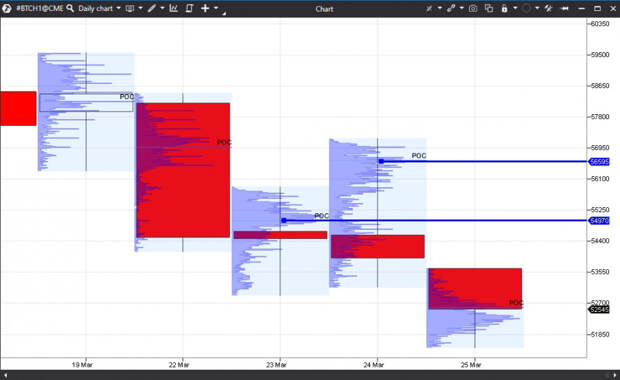This screenshot has height=380, width=620.
Task: Toggle the chart lock padlock icon
Action: 505,8
